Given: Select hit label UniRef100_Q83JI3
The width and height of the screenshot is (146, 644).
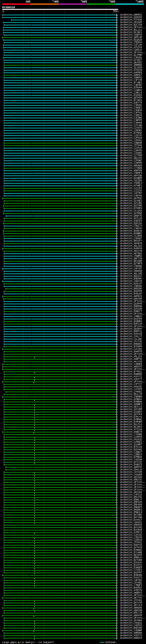Looking at the screenshot, I should coord(131,407).
